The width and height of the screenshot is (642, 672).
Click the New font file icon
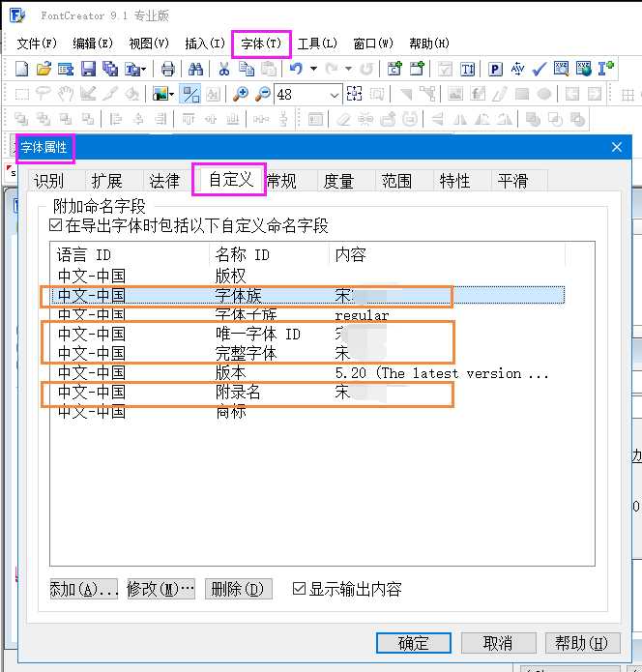tap(22, 69)
